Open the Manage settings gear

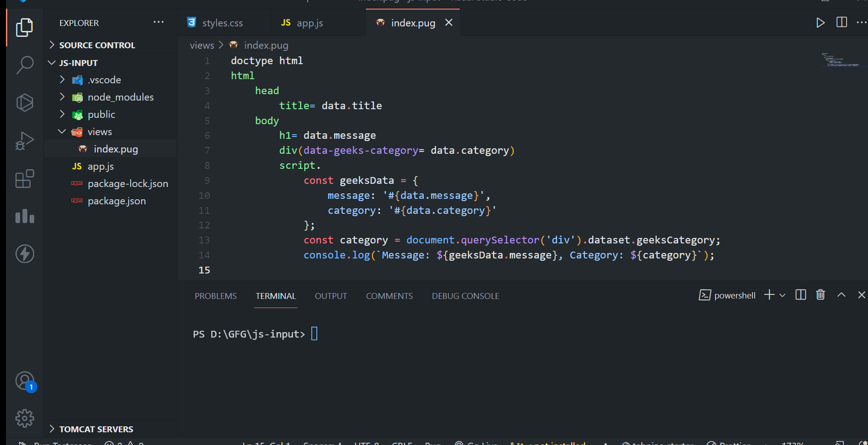(25, 418)
